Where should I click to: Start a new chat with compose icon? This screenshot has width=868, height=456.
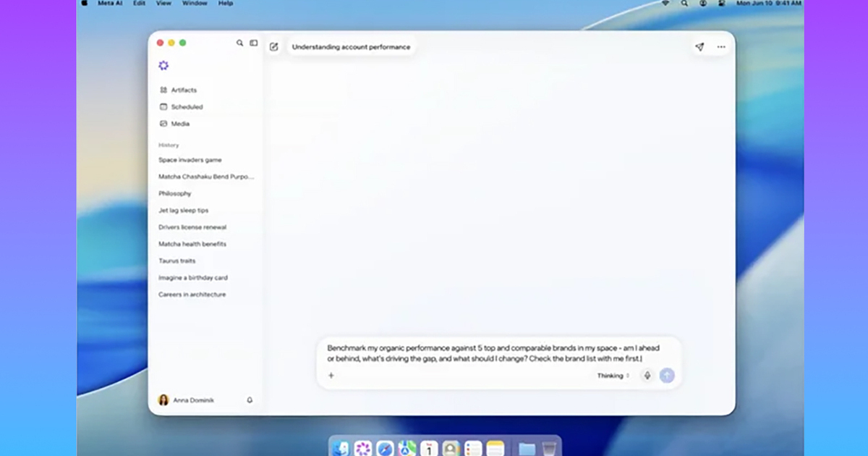(274, 47)
